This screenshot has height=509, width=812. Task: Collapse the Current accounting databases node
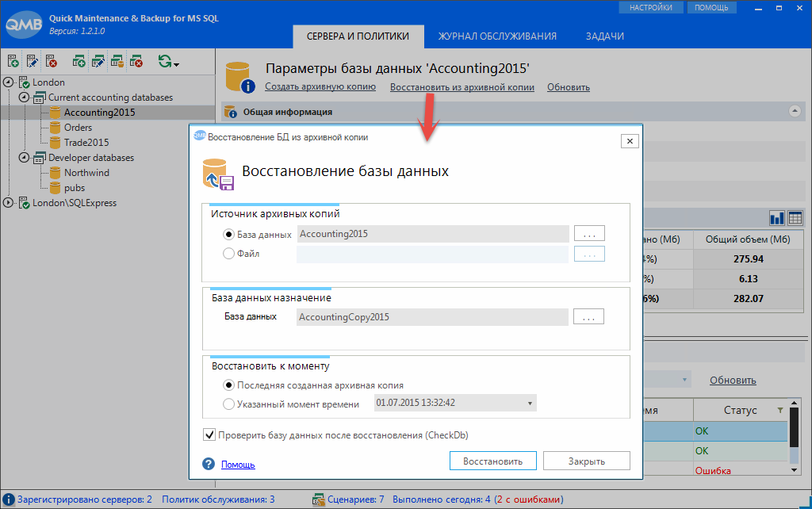click(24, 98)
